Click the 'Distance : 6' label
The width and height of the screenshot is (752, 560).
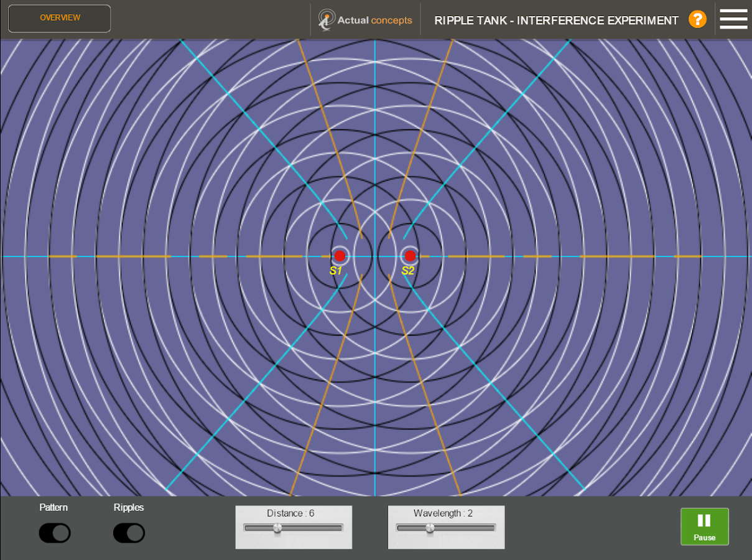(x=290, y=513)
